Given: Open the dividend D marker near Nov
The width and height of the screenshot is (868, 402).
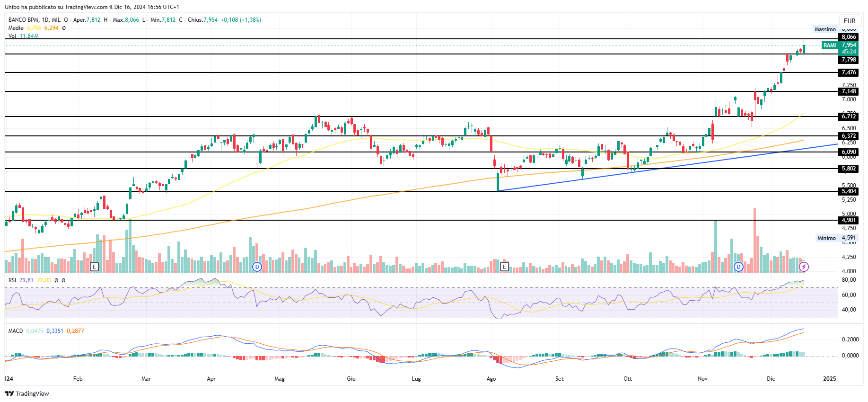Looking at the screenshot, I should (738, 267).
